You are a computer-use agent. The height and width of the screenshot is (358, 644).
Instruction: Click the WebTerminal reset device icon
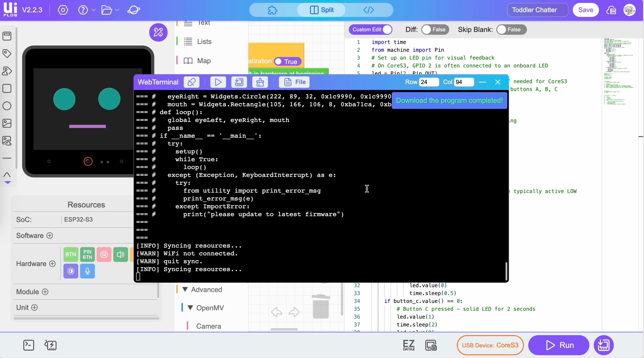pos(260,82)
